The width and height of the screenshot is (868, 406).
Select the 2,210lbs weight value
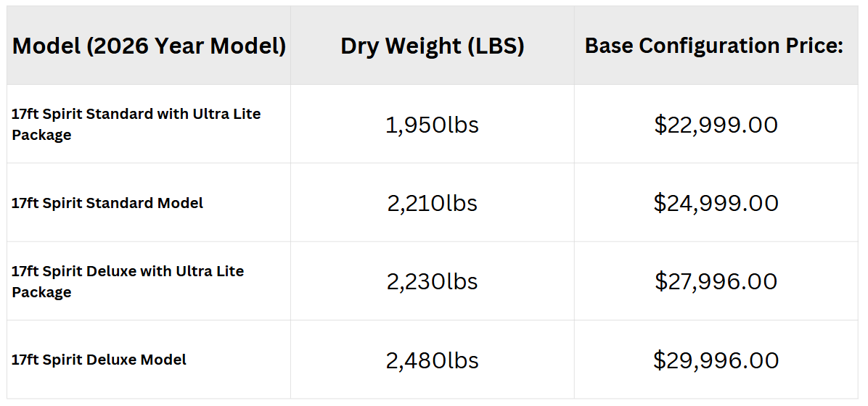coord(433,204)
